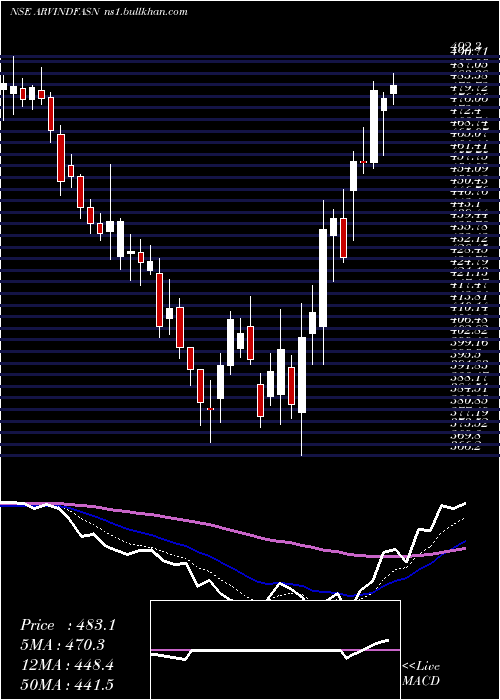This screenshot has width=500, height=700.
Task: Click the 399.16 price axis label
Action: pyautogui.click(x=468, y=343)
